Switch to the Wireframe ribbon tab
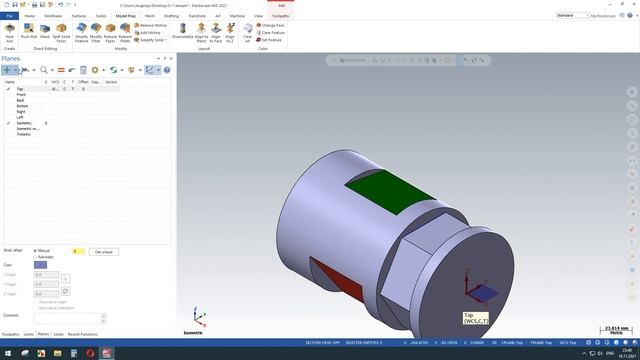This screenshot has width=640, height=360. pyautogui.click(x=53, y=16)
